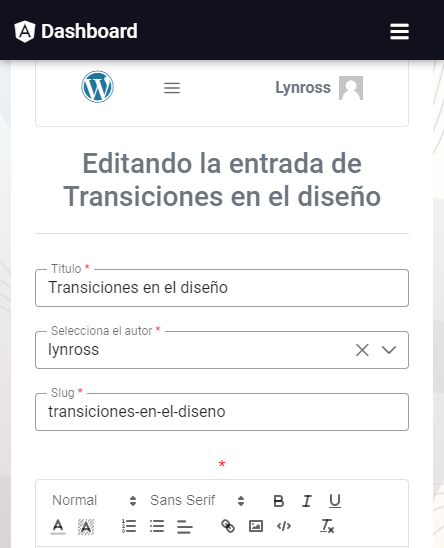Insert a bulleted list
This screenshot has height=548, width=444.
(x=157, y=526)
